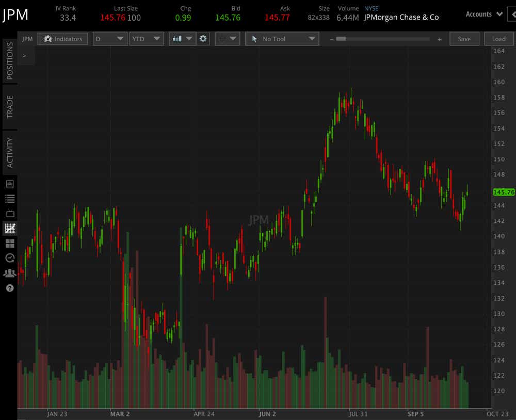The height and width of the screenshot is (420, 516).
Task: Toggle the cursor crosshair No Tool selector
Action: tap(282, 39)
